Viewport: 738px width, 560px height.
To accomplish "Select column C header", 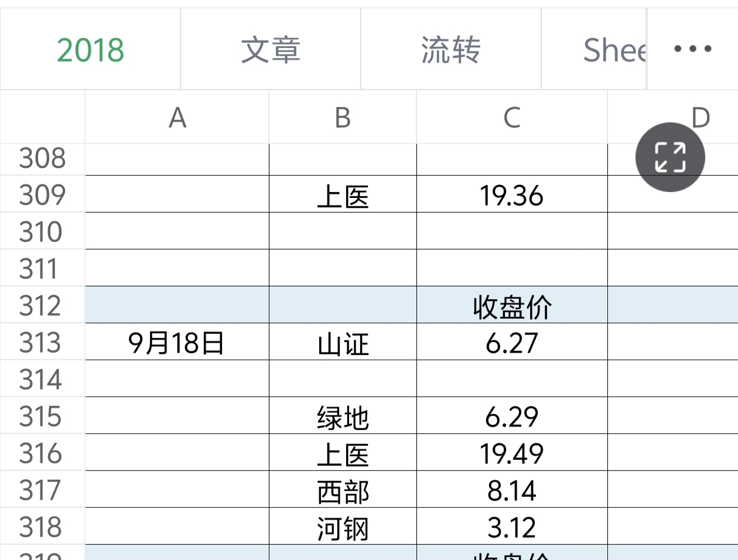I will 512,117.
